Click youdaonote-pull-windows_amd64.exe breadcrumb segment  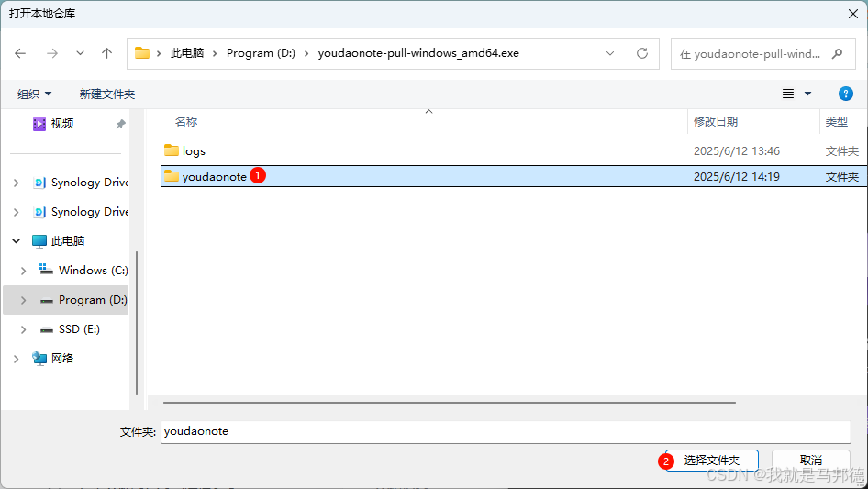418,53
